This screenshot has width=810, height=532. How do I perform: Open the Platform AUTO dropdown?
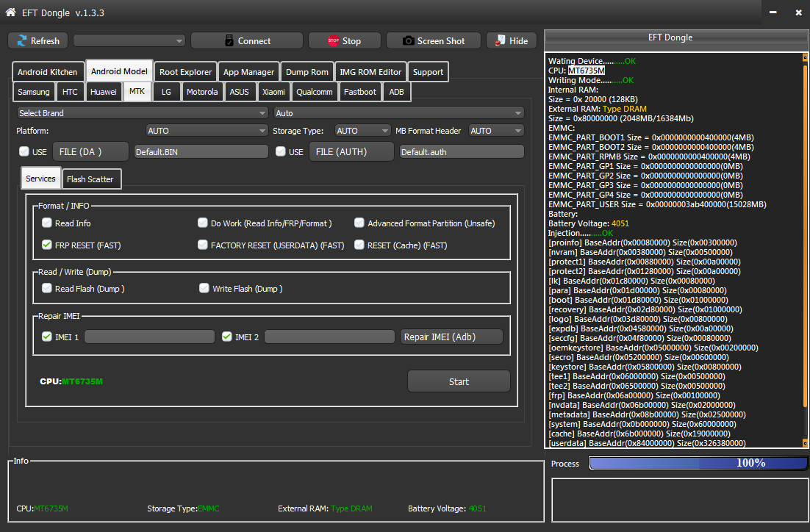pos(207,131)
